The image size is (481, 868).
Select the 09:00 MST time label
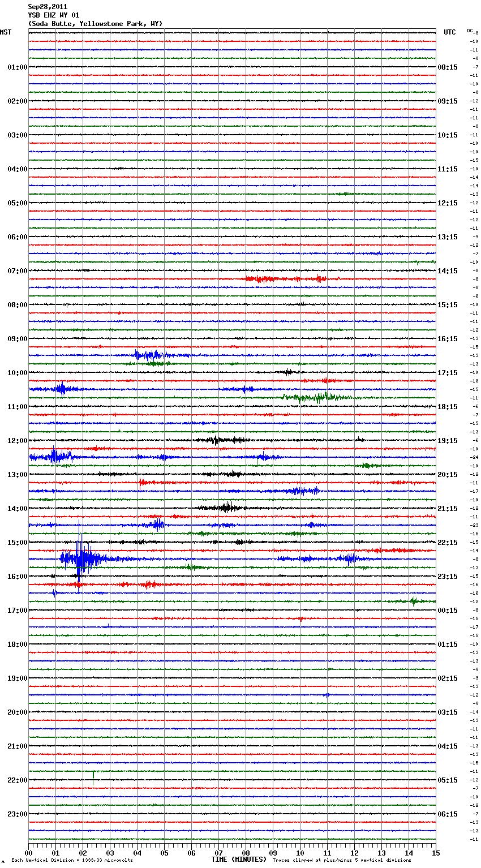point(18,339)
